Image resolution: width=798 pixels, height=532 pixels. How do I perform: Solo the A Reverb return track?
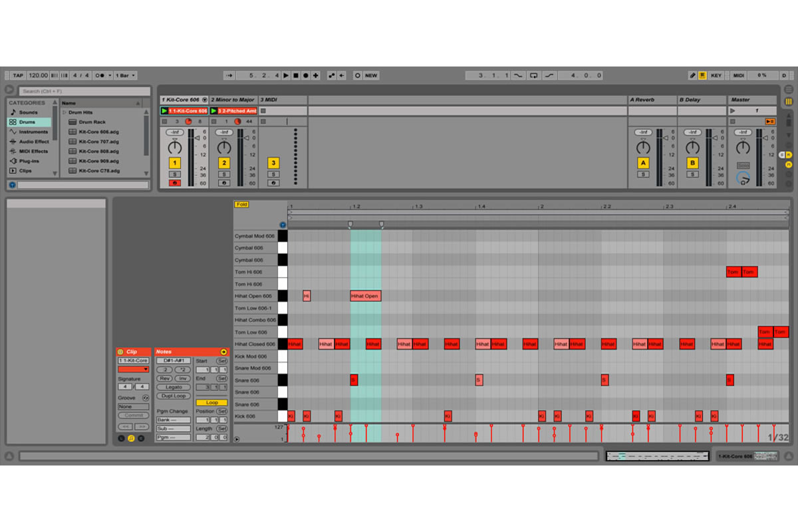click(643, 174)
